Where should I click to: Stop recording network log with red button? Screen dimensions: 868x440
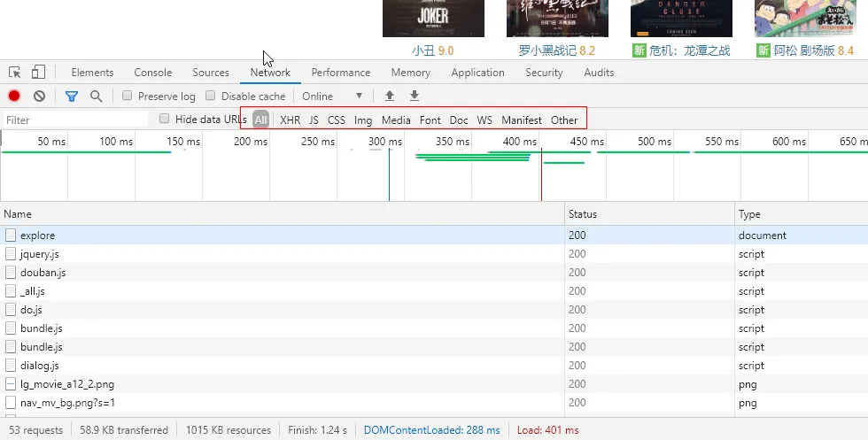[14, 96]
